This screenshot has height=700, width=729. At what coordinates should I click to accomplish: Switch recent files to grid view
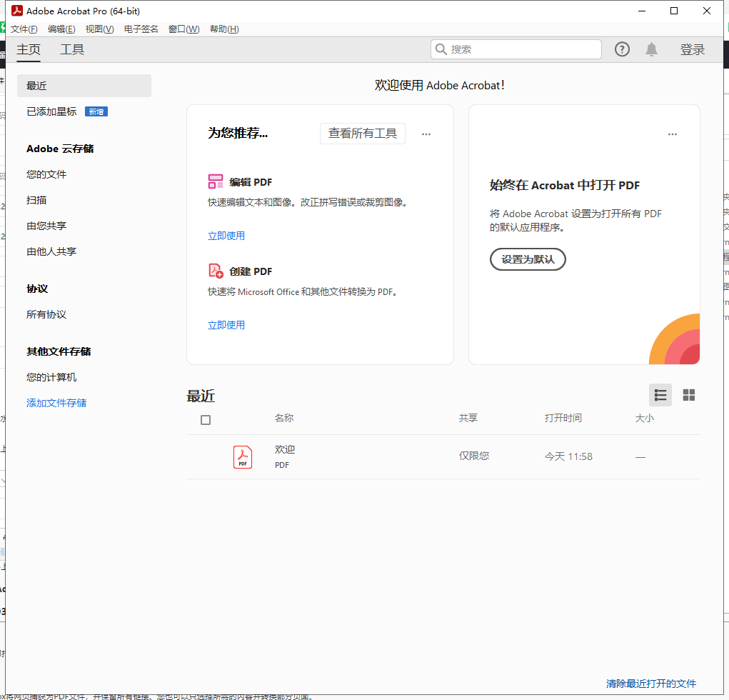[x=688, y=395]
